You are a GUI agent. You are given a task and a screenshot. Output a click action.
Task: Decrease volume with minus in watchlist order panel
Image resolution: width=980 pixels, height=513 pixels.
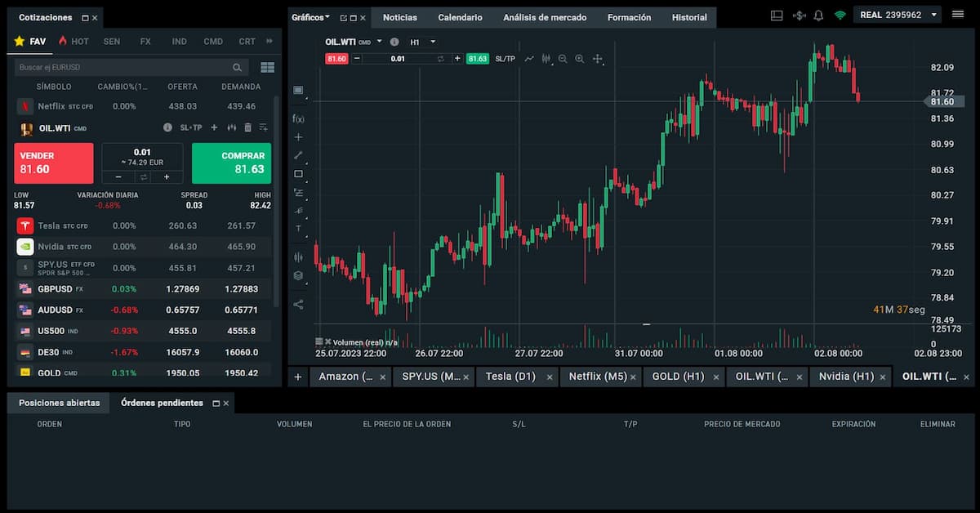pos(118,176)
